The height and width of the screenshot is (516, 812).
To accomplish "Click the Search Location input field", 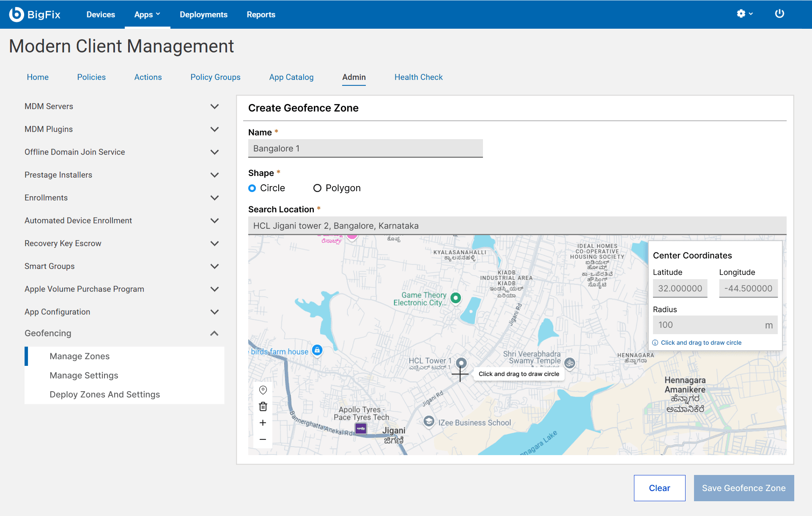I will (517, 226).
